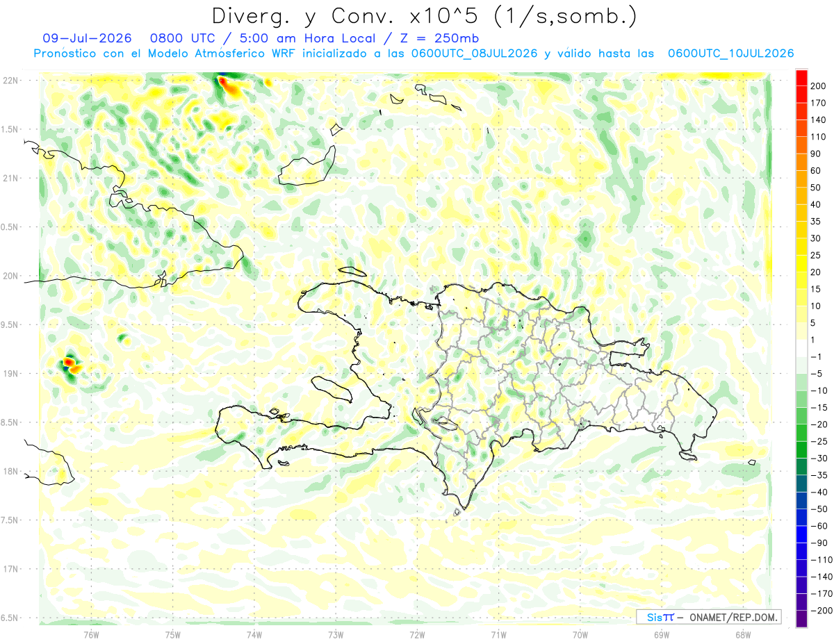Click the red colorbar segment above 200
This screenshot has width=834, height=644.
click(801, 77)
